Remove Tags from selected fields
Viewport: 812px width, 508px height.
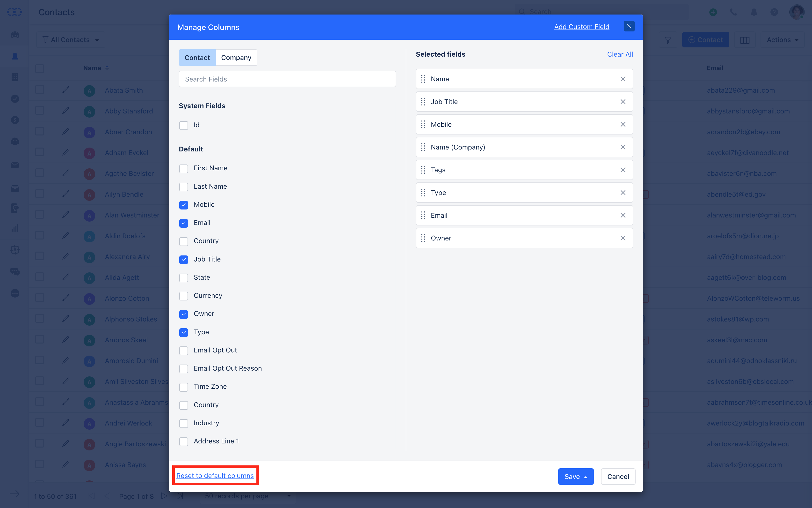[623, 170]
